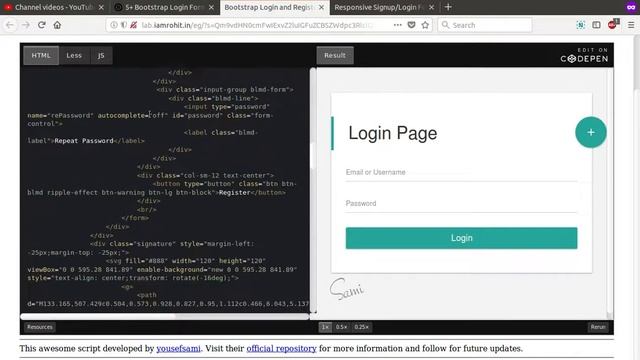The height and width of the screenshot is (360, 640).
Task: Select the Less code tab
Action: click(x=74, y=56)
